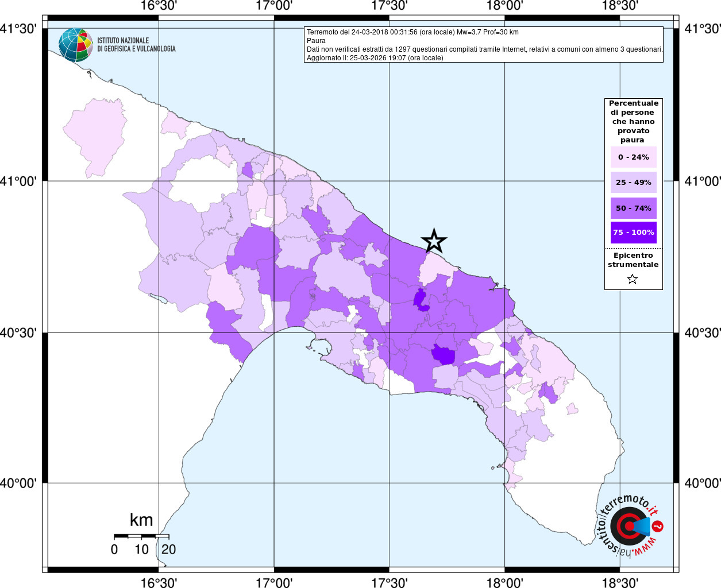Click the epicenter star on the map
This screenshot has height=588, width=721.
(x=434, y=241)
